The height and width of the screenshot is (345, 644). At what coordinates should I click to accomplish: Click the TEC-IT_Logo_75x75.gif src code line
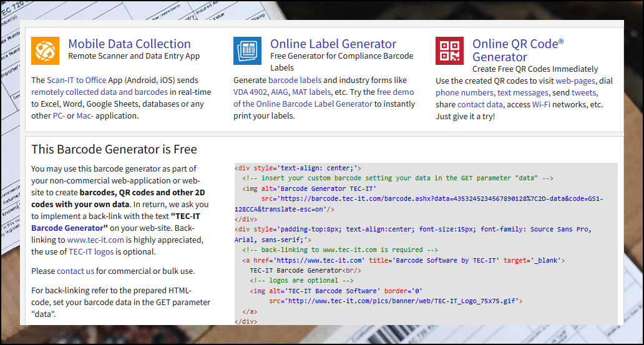396,301
